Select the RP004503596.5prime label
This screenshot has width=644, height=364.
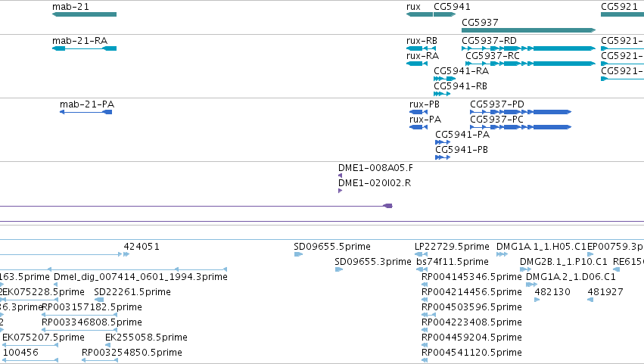(x=471, y=307)
